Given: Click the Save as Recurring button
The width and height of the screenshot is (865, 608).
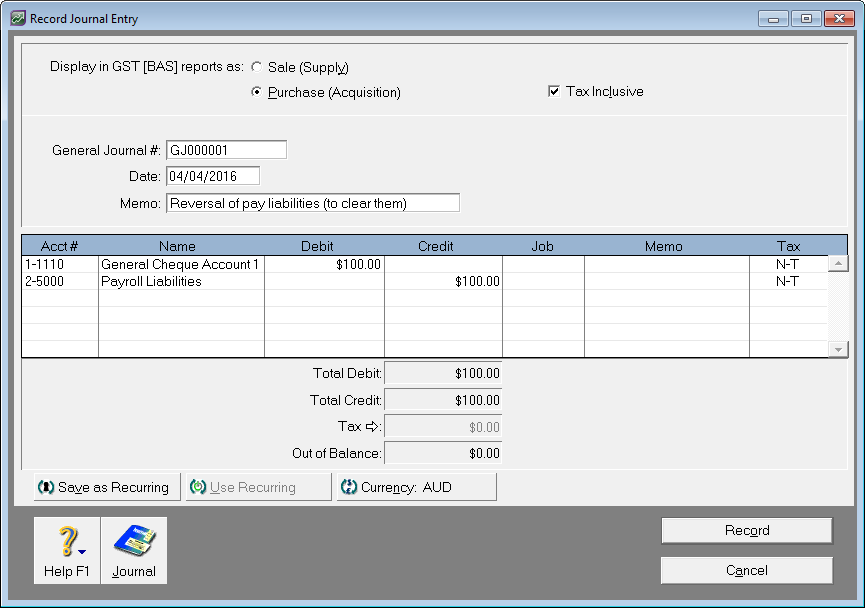Looking at the screenshot, I should tap(107, 487).
